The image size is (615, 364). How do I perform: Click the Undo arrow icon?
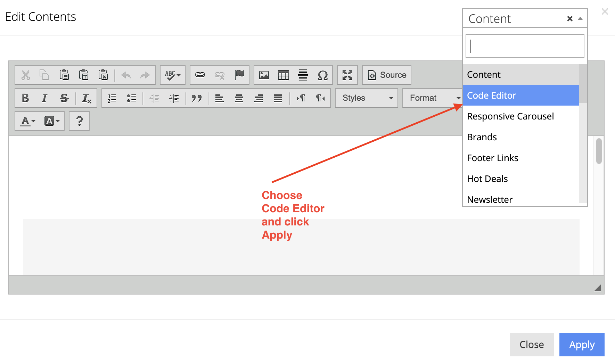click(x=125, y=75)
